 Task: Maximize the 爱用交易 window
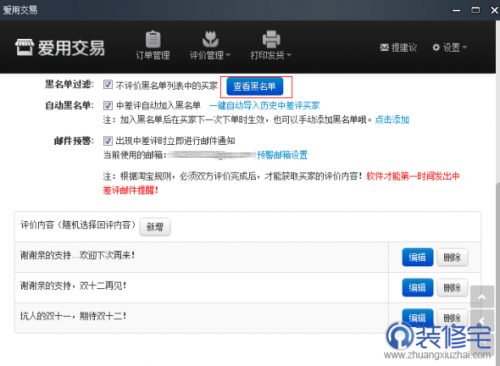476,10
